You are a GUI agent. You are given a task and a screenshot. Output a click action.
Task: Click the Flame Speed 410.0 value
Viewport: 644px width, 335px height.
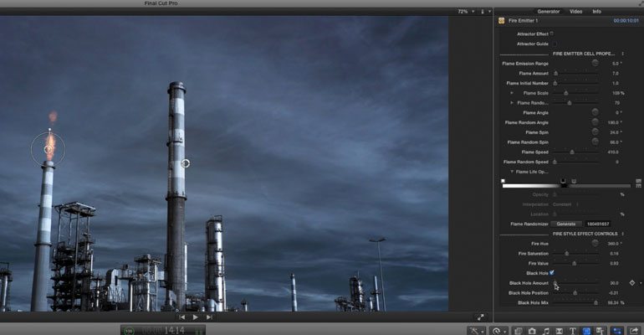(x=613, y=152)
